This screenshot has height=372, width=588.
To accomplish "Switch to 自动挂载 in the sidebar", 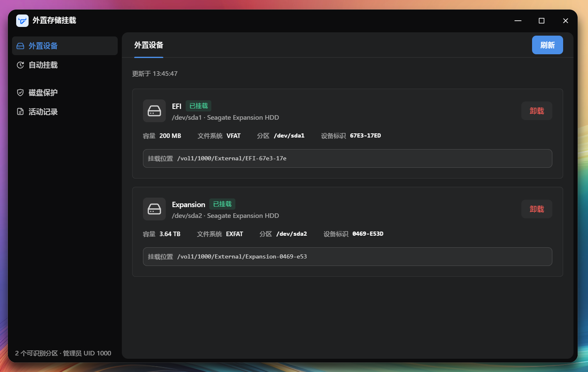I will click(x=65, y=65).
